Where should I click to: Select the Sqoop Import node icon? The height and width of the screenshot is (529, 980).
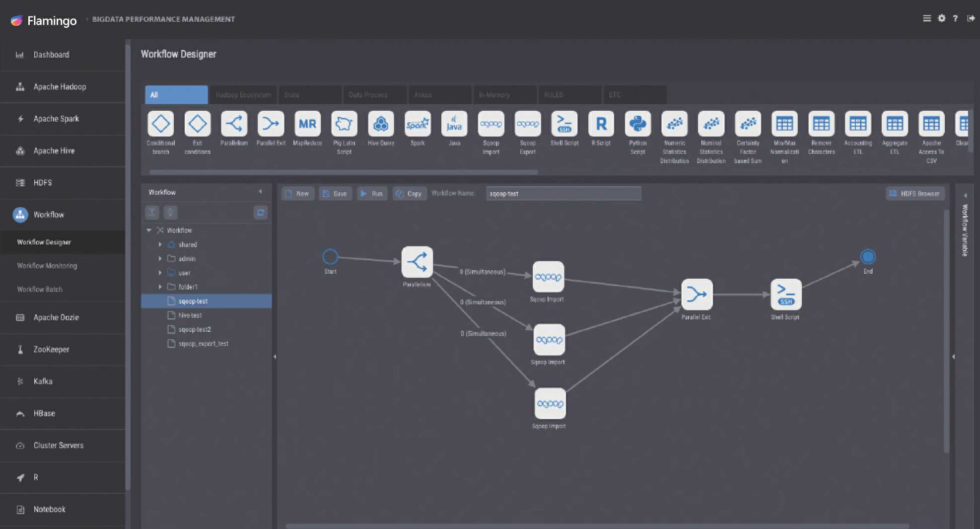490,124
